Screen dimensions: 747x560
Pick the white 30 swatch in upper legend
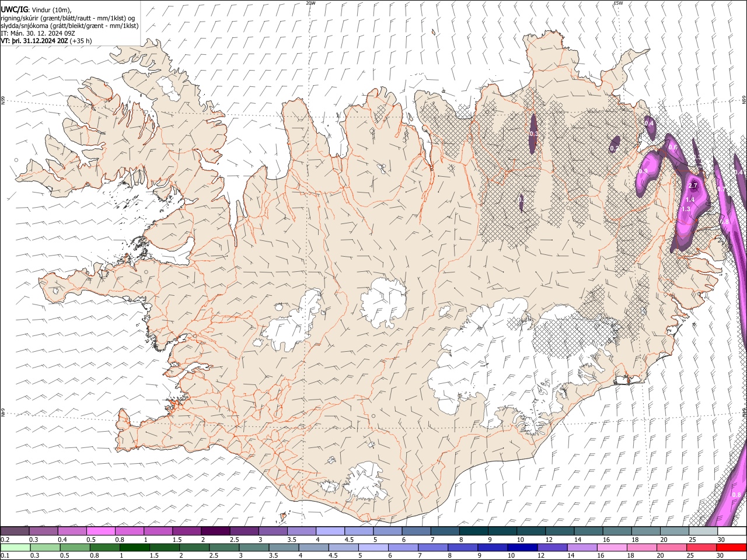pos(732,531)
